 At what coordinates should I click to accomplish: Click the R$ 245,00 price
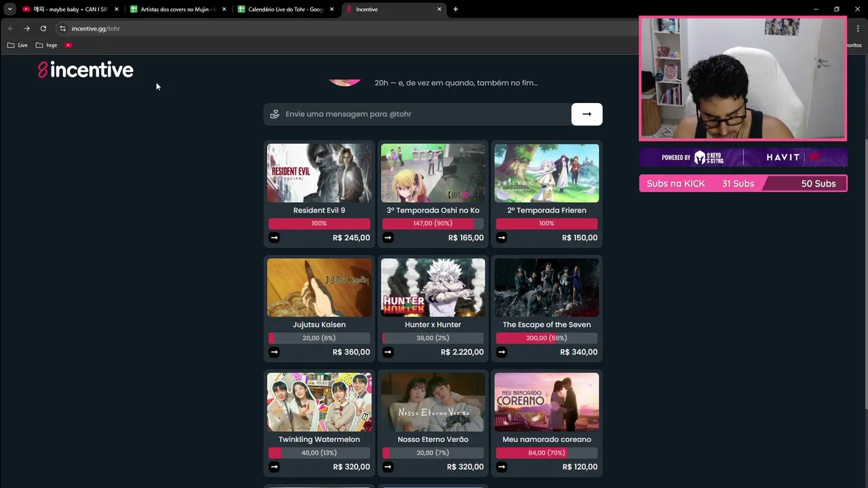pyautogui.click(x=351, y=238)
